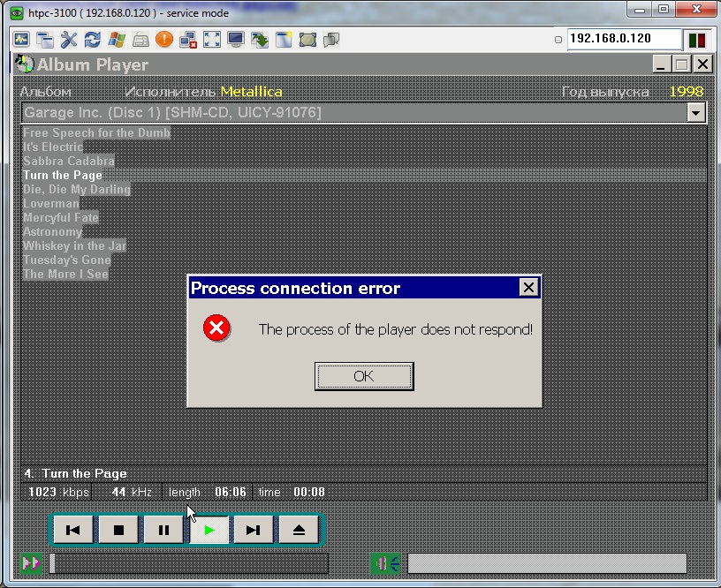Close the Process connection error dialog

[528, 287]
